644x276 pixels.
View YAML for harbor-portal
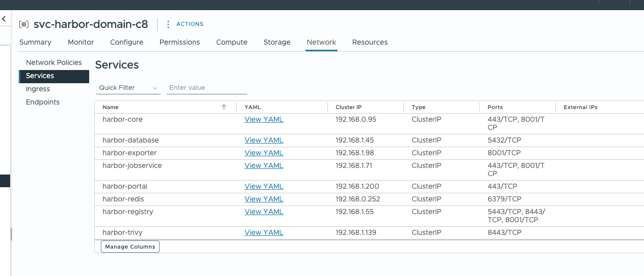(x=263, y=186)
